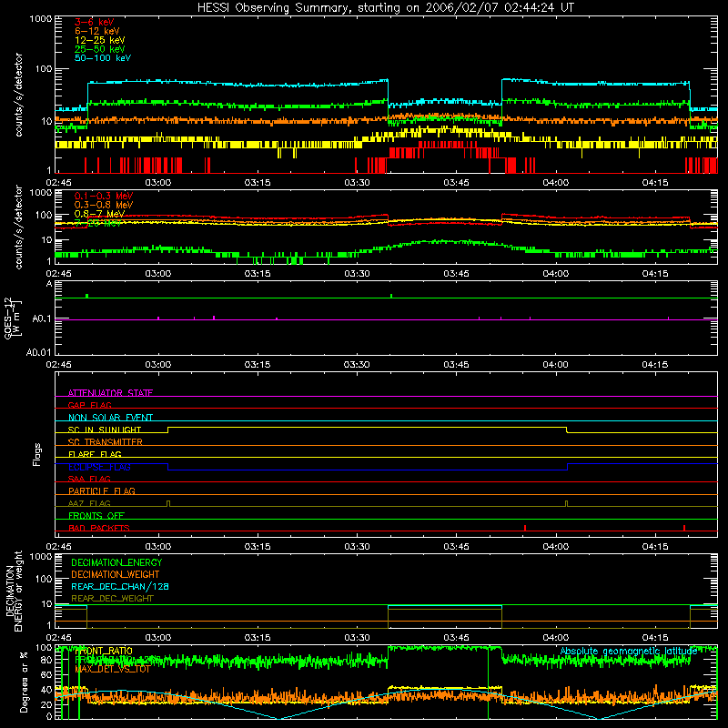The height and width of the screenshot is (728, 728).
Task: Click the yellow FRONT_RATIO legend label
Action: coord(104,651)
